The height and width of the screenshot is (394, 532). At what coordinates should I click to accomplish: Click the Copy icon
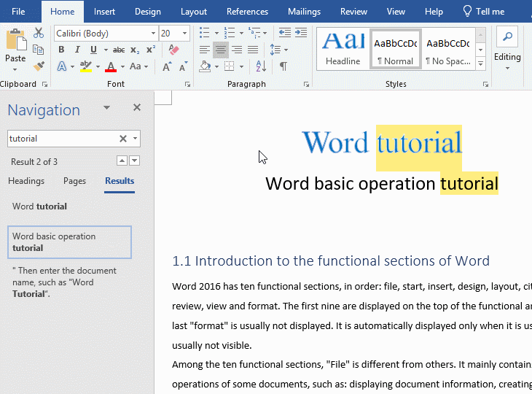point(39,50)
